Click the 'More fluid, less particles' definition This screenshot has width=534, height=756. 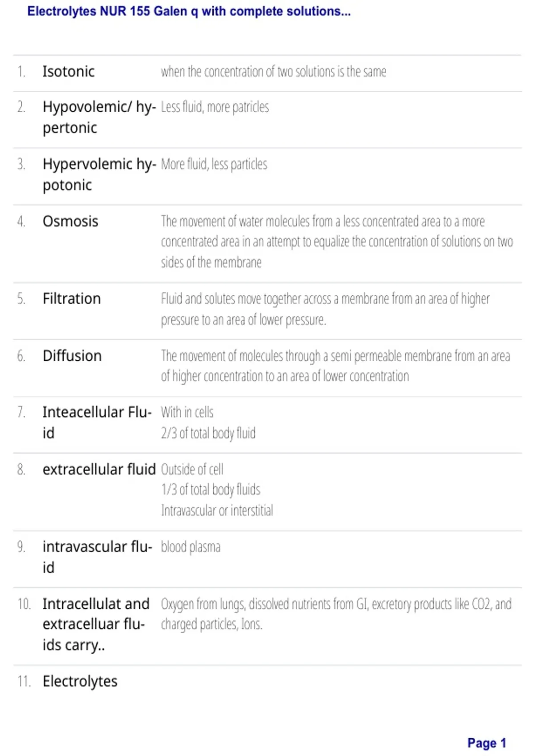[214, 165]
